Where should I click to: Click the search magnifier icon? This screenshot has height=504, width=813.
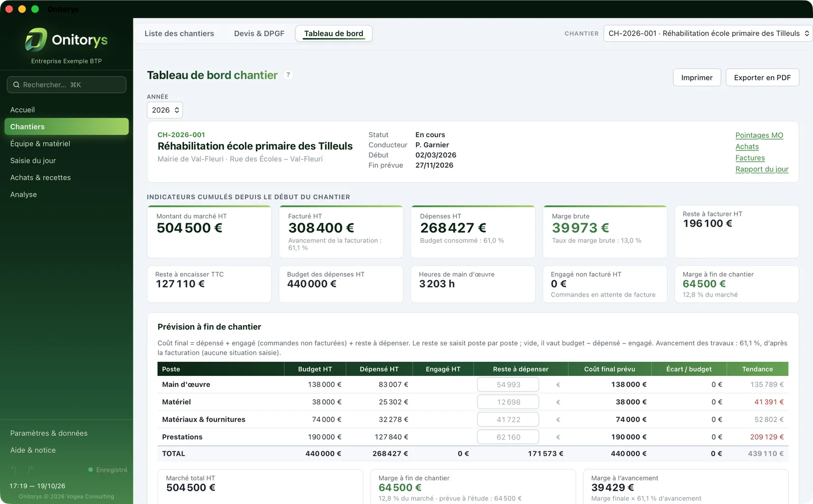16,85
